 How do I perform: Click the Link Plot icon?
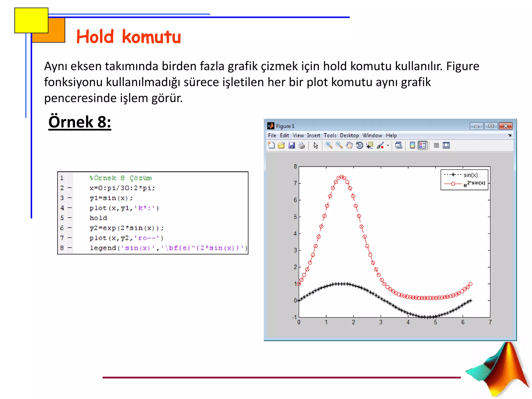(399, 145)
